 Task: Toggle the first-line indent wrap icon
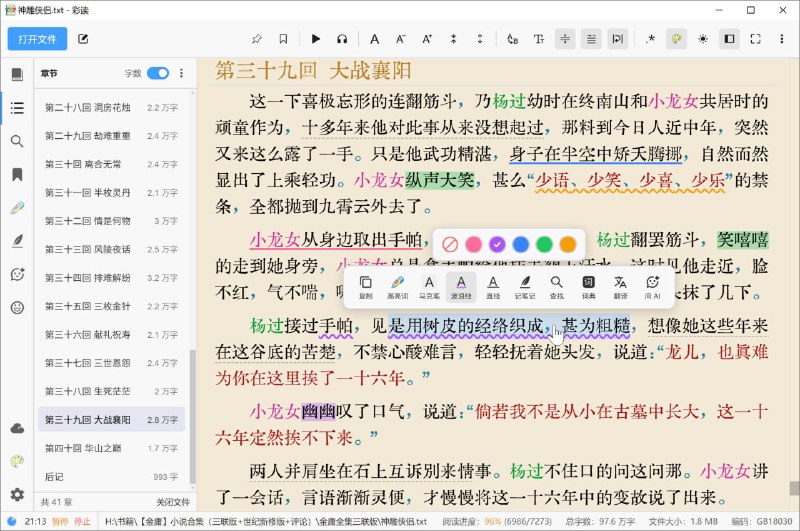tap(617, 39)
